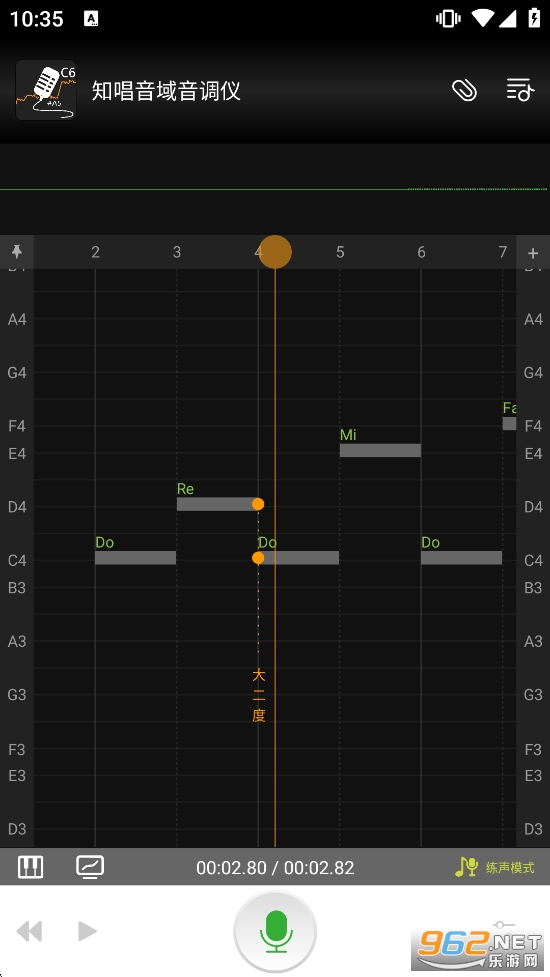This screenshot has height=977, width=550.
Task: Select the Mi note block
Action: point(380,450)
